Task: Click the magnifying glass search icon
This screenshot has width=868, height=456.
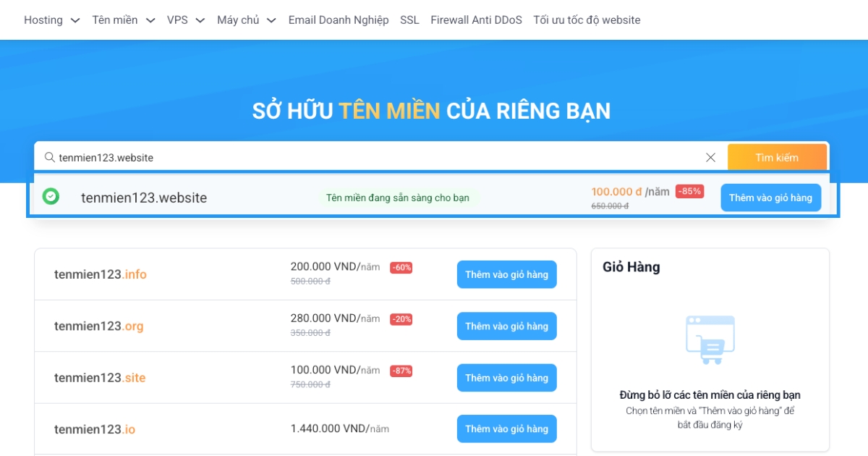Action: pyautogui.click(x=48, y=157)
